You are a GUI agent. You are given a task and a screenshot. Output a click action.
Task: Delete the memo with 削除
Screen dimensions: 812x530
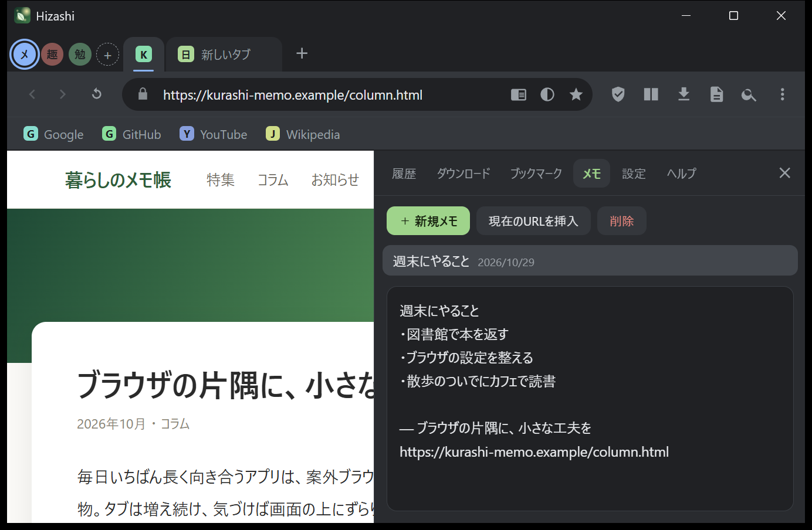[x=622, y=221]
